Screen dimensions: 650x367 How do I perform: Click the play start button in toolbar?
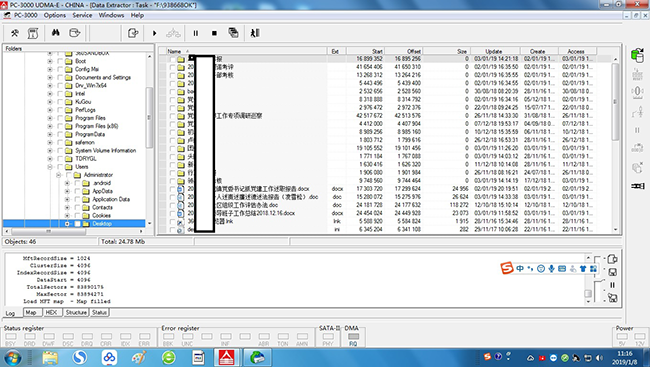click(x=155, y=33)
